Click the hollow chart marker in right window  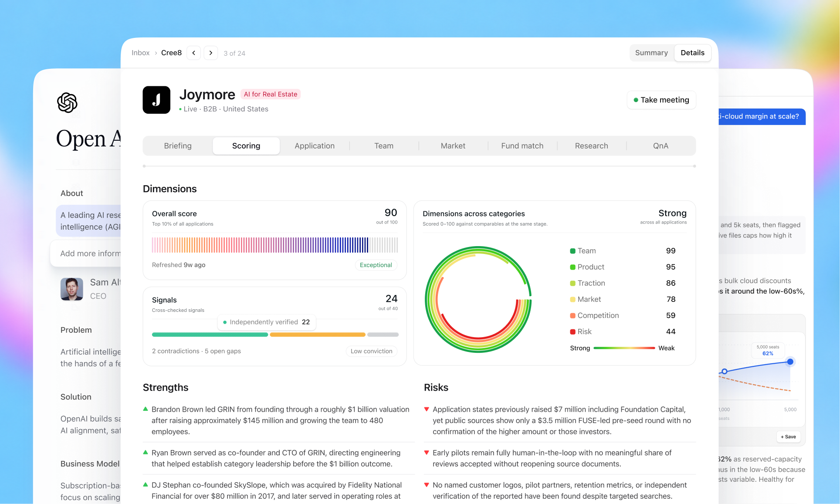[x=725, y=372]
